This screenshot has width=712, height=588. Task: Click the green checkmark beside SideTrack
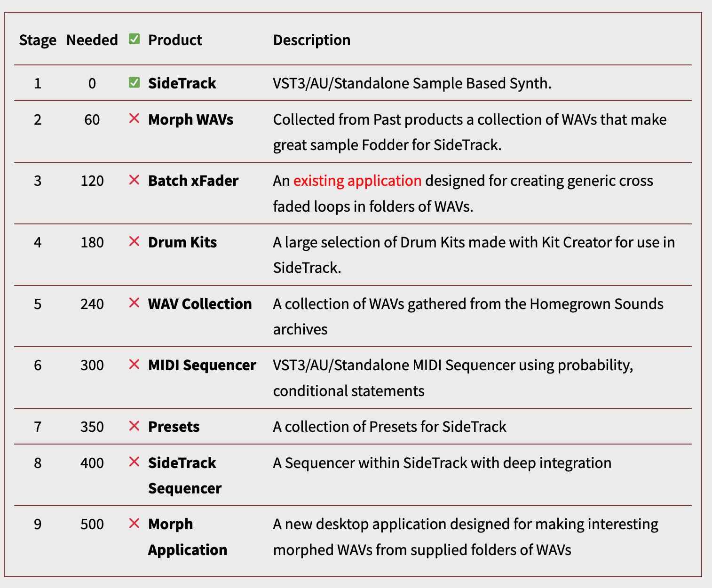pyautogui.click(x=134, y=83)
